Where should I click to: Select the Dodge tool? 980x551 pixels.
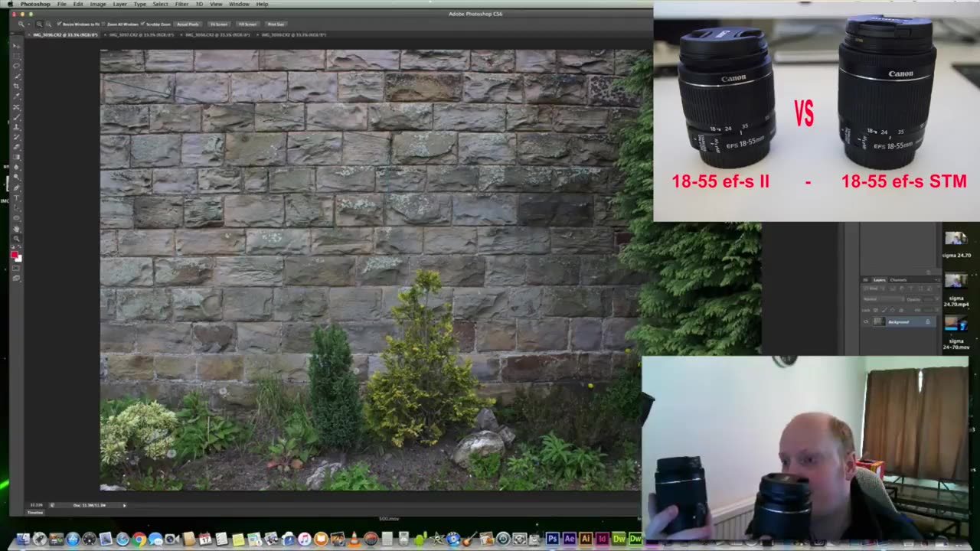click(16, 177)
